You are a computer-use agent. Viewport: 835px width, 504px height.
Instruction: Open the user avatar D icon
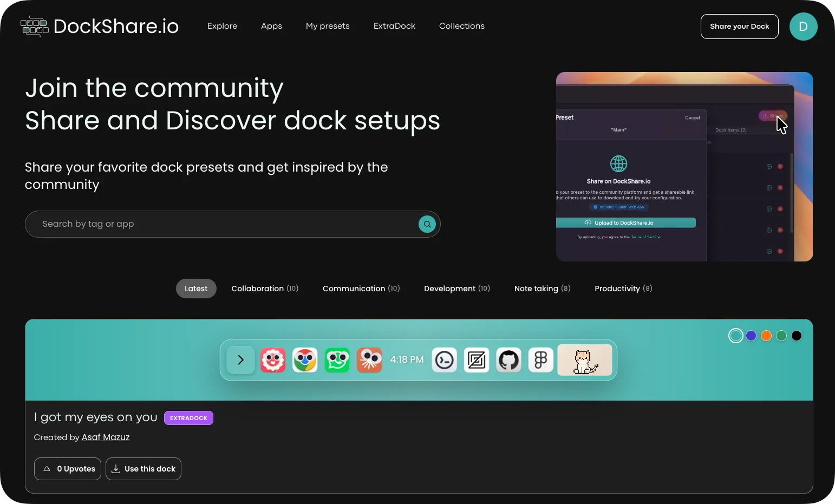point(803,27)
